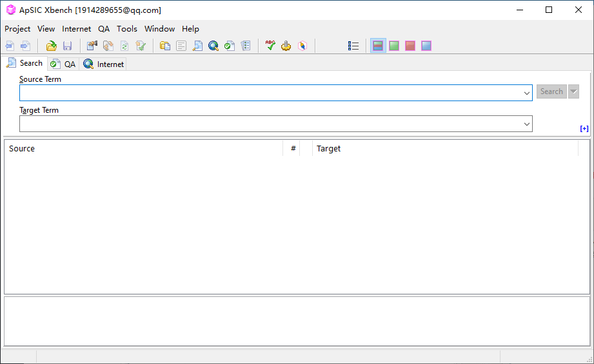594x364 pixels.
Task: Expand the Source Term dropdown list
Action: 526,93
